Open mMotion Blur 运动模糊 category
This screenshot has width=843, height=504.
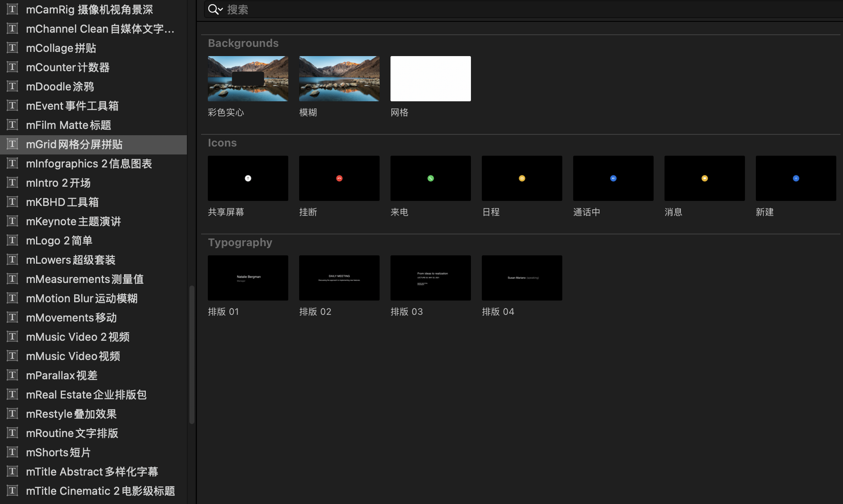[x=93, y=298]
